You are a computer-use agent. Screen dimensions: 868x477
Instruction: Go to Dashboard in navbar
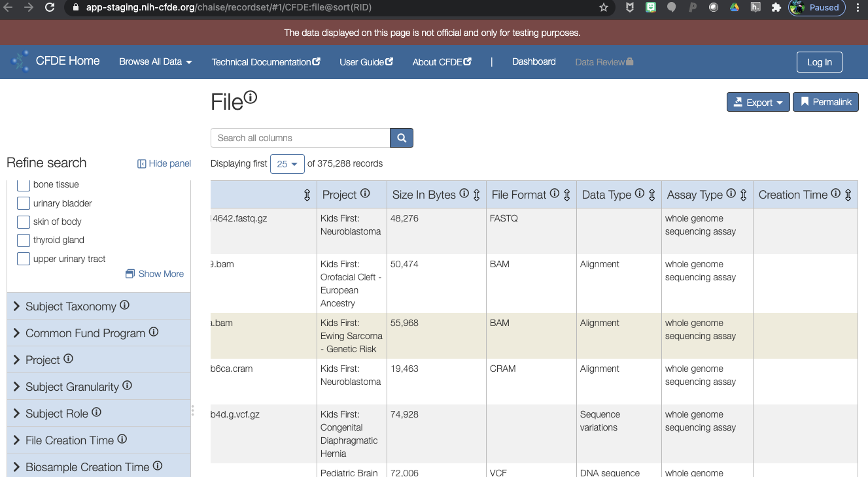[534, 61]
